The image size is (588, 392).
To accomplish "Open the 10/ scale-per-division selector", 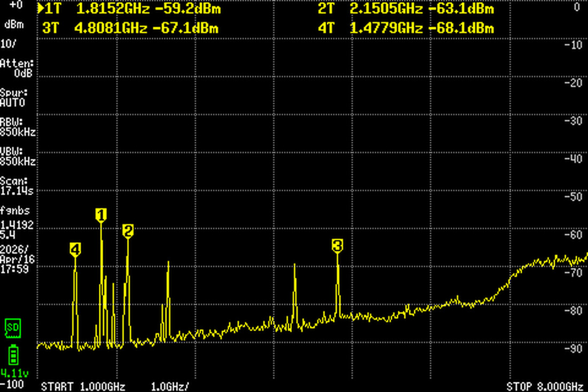I will tap(9, 44).
